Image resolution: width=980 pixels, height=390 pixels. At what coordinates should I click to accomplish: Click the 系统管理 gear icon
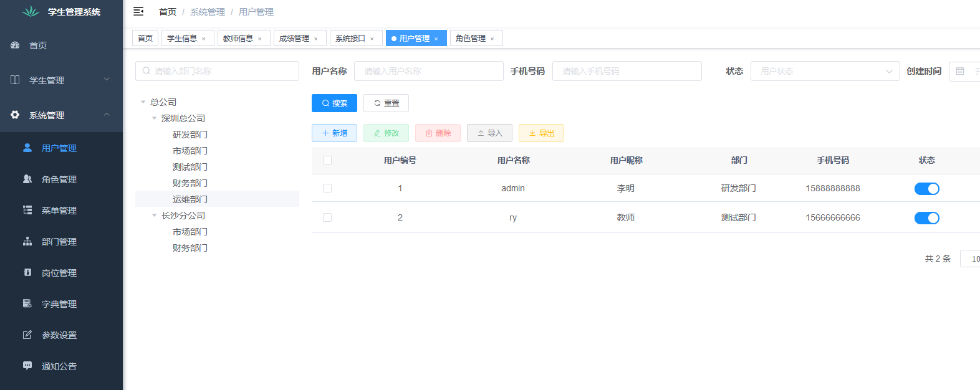pyautogui.click(x=16, y=115)
